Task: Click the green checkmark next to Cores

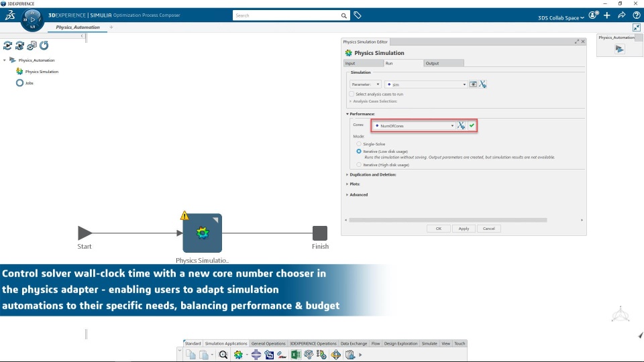Action: 472,125
